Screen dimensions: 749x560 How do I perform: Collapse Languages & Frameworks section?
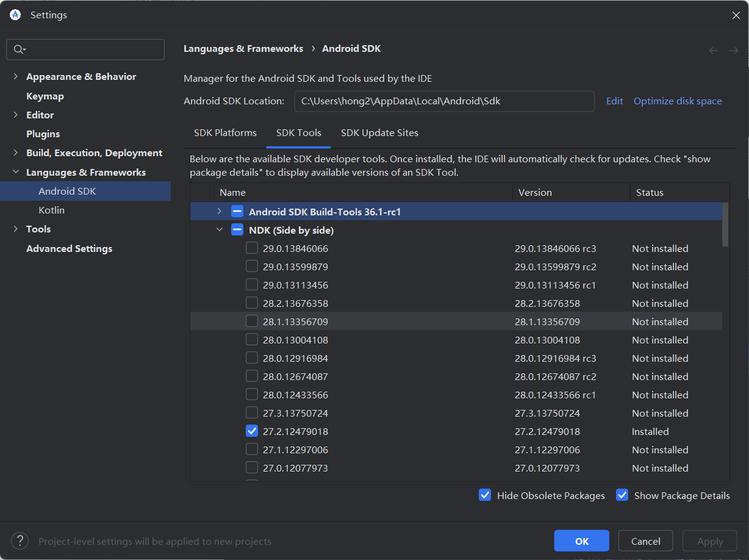16,172
